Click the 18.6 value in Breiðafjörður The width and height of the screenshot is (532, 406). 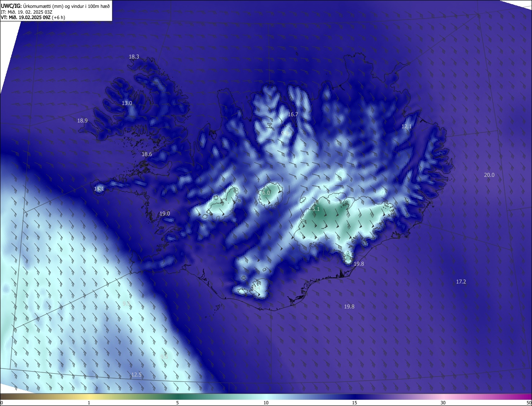click(x=147, y=154)
